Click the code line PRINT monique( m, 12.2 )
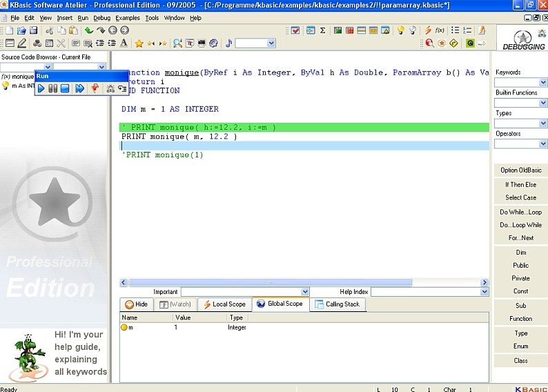This screenshot has height=392, width=548. pyautogui.click(x=179, y=137)
